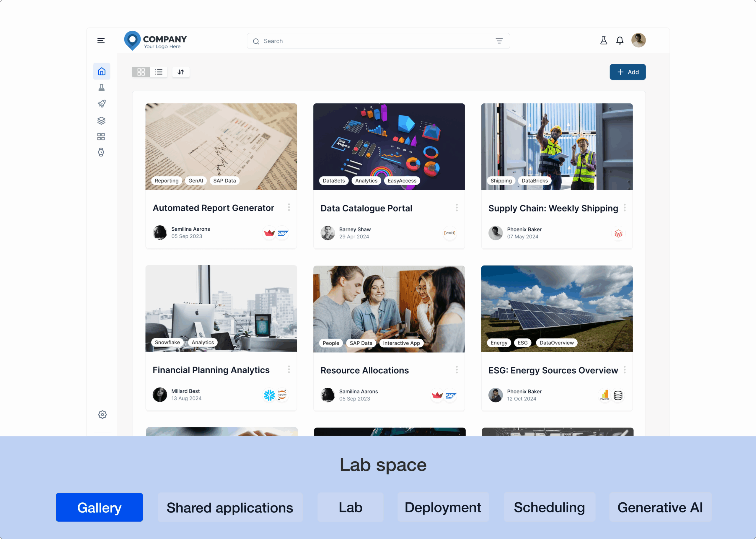
Task: Click the Energy tag
Action: coord(499,343)
